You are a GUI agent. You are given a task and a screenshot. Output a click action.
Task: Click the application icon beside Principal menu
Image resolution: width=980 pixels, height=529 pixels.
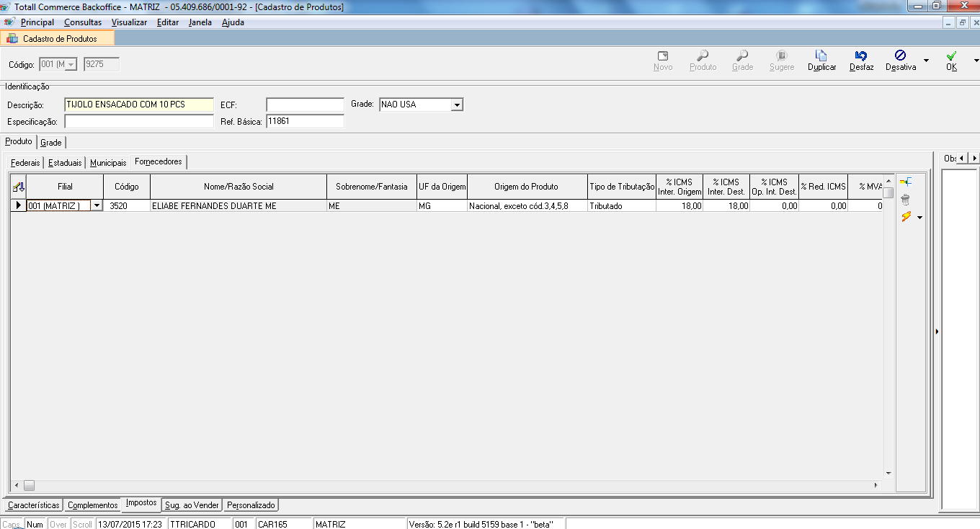click(9, 22)
